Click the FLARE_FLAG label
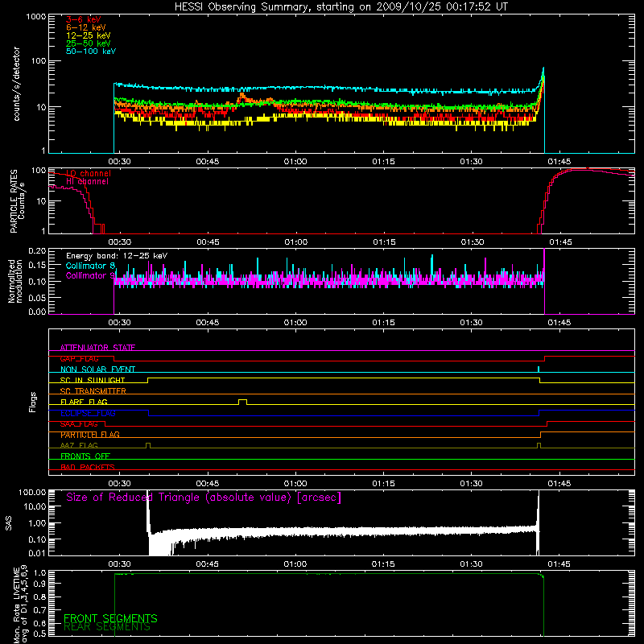This screenshot has width=644, height=644. 84,402
